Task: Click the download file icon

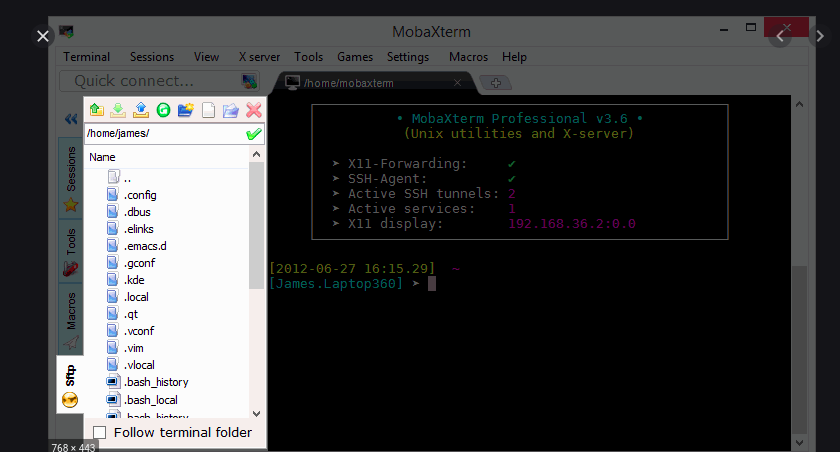Action: click(x=118, y=110)
